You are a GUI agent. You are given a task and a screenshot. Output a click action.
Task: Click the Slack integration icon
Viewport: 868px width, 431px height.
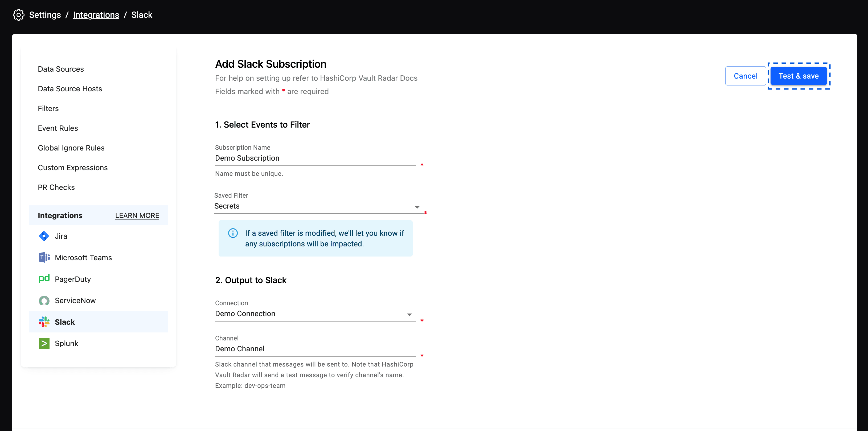pos(44,321)
